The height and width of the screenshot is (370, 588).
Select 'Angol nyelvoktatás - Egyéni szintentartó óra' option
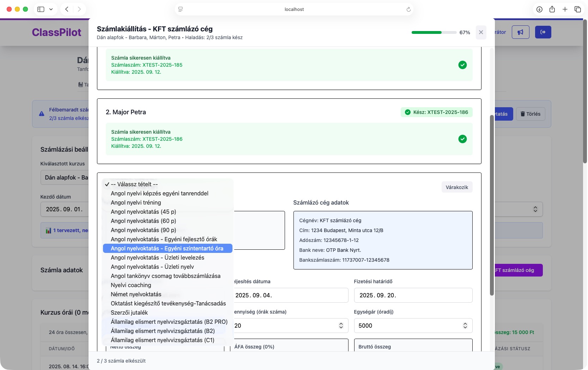167,248
